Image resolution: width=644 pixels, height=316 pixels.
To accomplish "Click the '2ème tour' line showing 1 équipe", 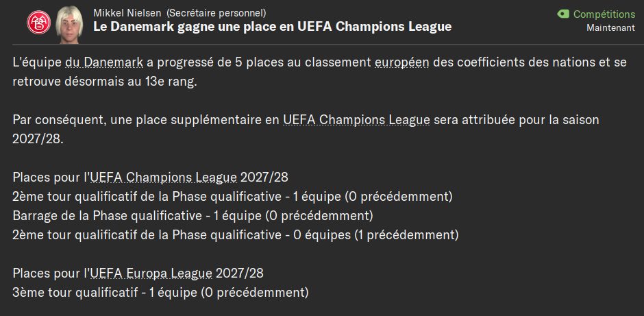I will coord(233,197).
